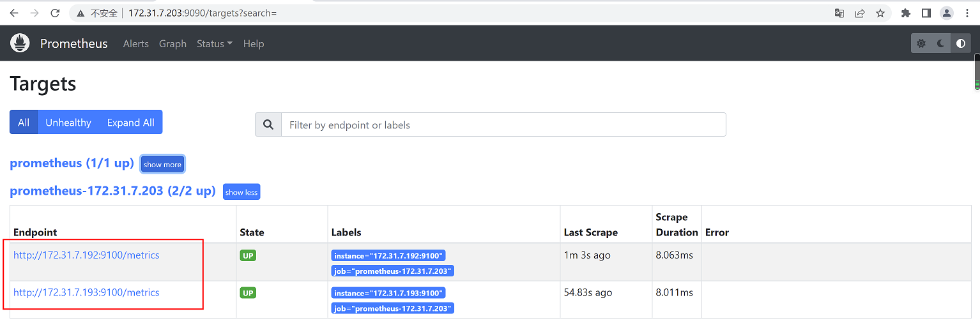Open the browser profile avatar icon

(947, 13)
